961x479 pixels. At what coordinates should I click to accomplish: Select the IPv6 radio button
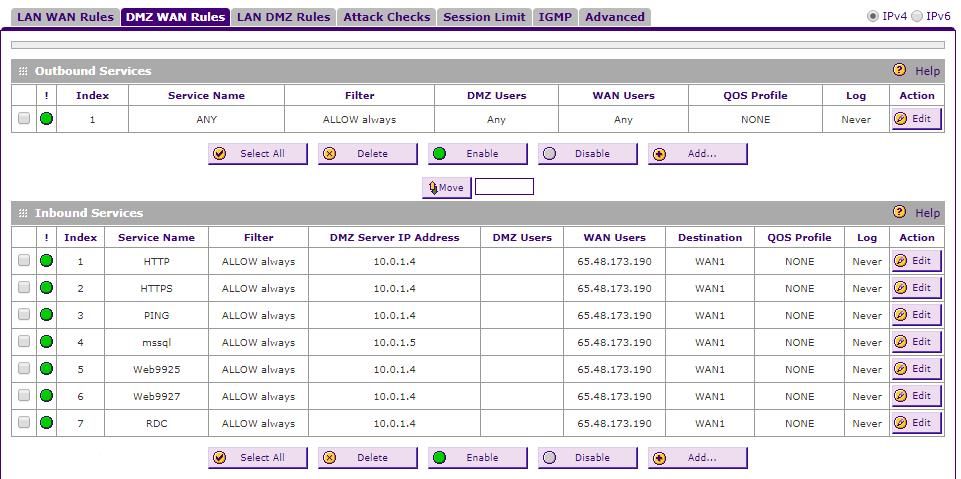[917, 16]
